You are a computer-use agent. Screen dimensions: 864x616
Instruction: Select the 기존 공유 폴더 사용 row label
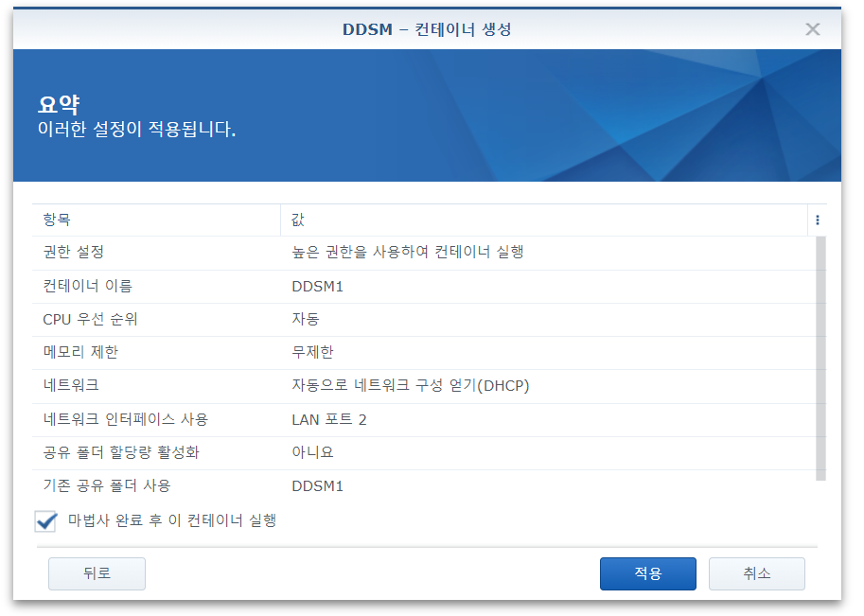(107, 485)
